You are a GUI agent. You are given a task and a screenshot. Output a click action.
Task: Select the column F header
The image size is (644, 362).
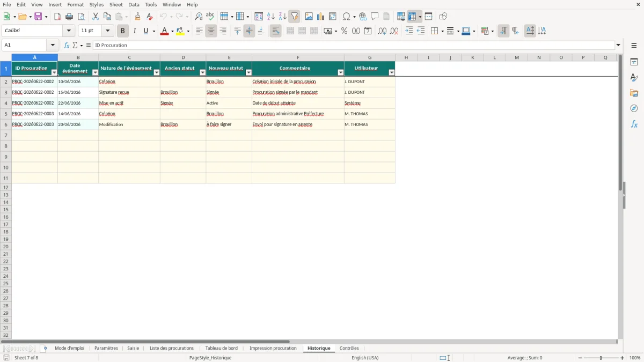298,57
